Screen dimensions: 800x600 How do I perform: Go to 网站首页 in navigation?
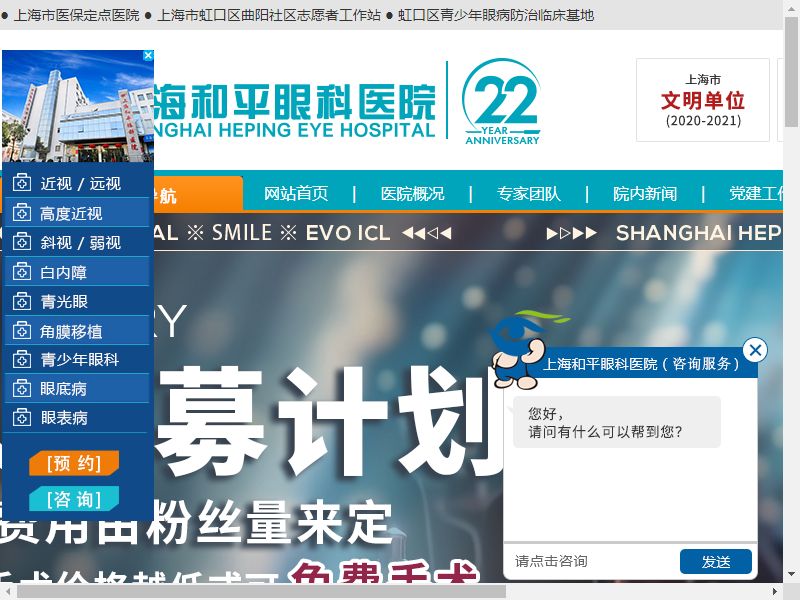(x=296, y=193)
